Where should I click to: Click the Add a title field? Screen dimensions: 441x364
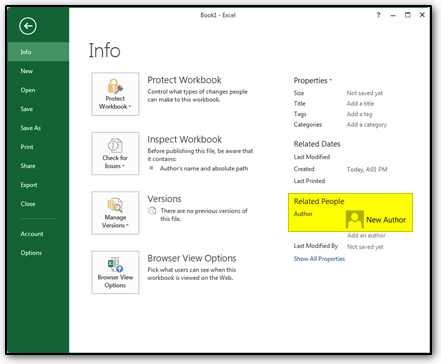[360, 104]
